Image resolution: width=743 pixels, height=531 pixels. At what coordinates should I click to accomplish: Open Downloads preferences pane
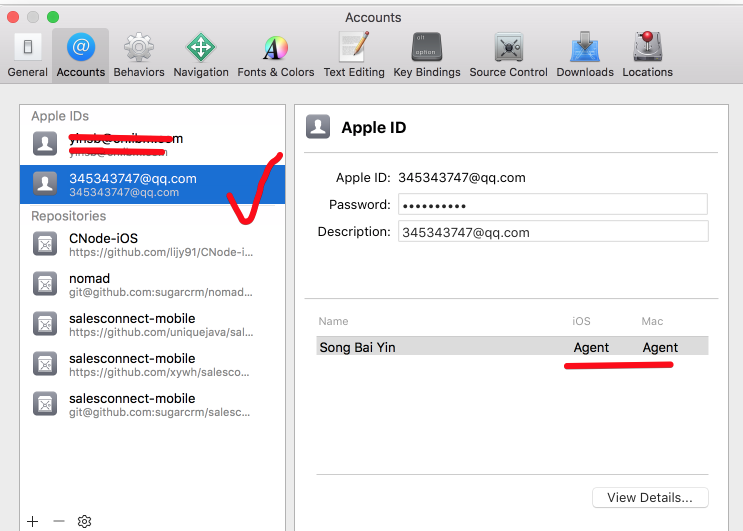(x=585, y=55)
